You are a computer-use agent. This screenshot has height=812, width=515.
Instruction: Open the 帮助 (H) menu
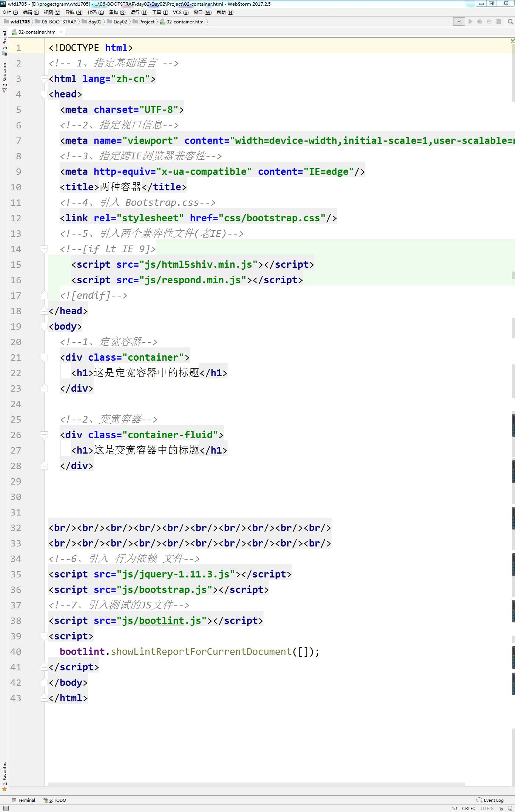pos(225,12)
